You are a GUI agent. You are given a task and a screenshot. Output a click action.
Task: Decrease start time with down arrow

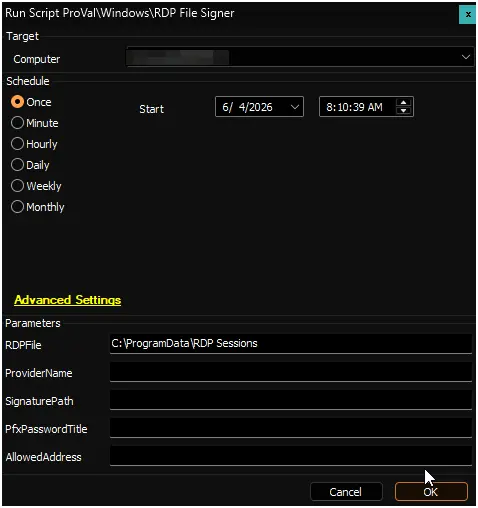(x=403, y=111)
